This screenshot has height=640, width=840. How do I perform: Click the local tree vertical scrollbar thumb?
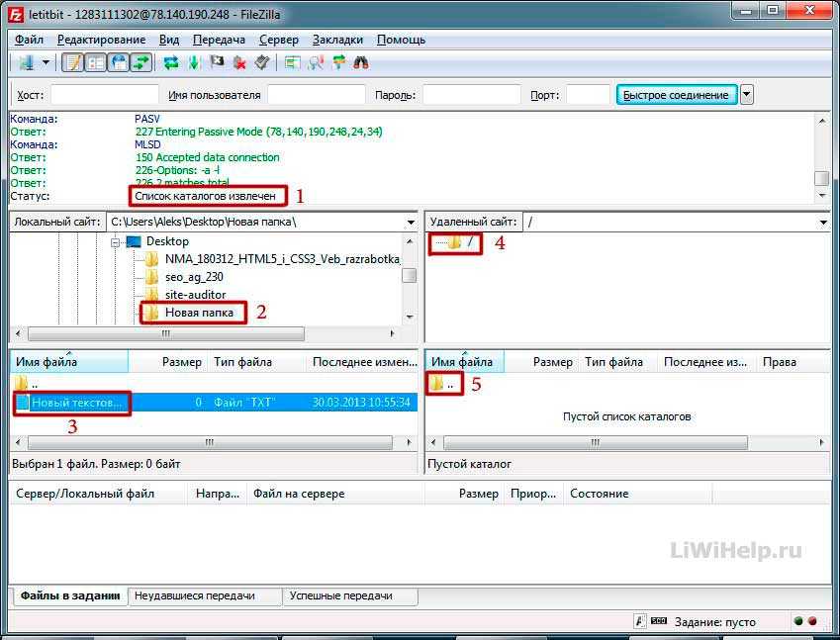click(x=410, y=275)
